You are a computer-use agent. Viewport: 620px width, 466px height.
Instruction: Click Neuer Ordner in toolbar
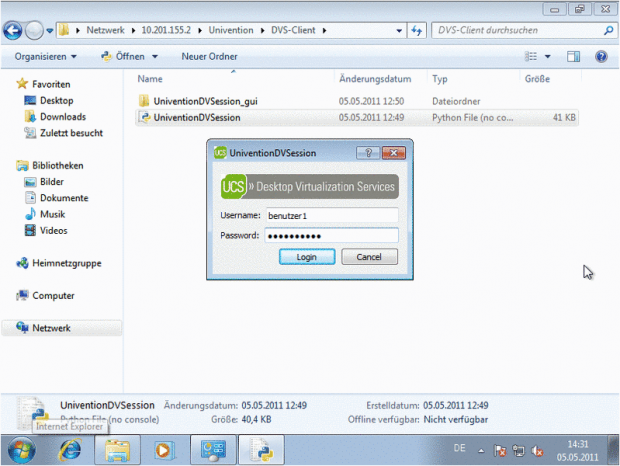coord(209,57)
